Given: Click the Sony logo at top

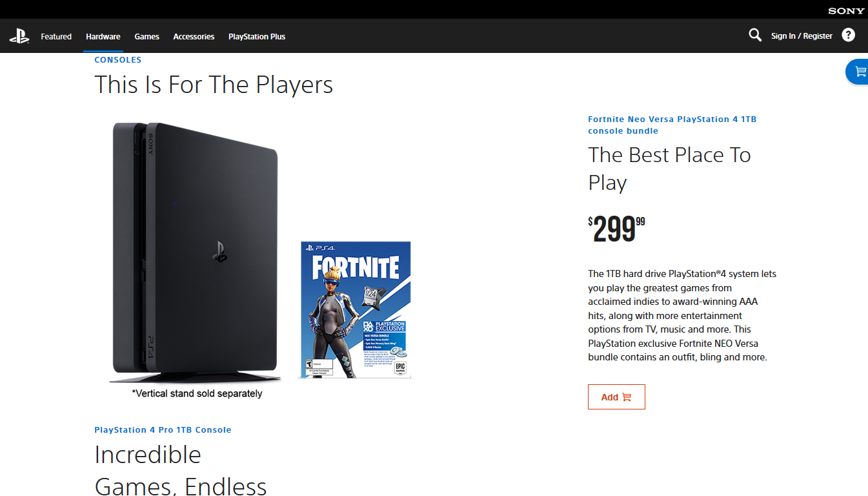Looking at the screenshot, I should tap(846, 11).
